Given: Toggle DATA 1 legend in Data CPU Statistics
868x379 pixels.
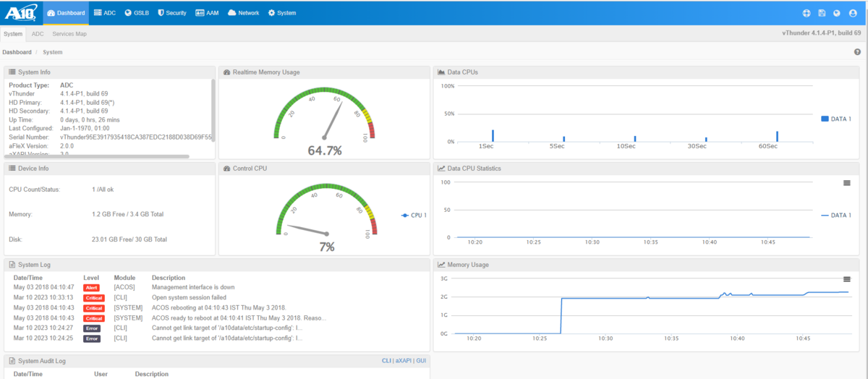Looking at the screenshot, I should coord(836,216).
